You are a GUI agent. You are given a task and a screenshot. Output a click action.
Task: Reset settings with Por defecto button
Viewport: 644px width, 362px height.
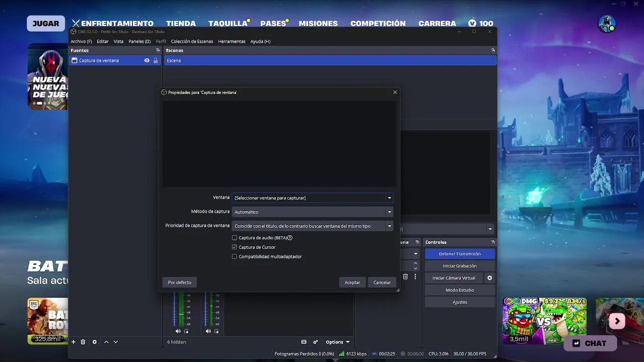tap(180, 282)
